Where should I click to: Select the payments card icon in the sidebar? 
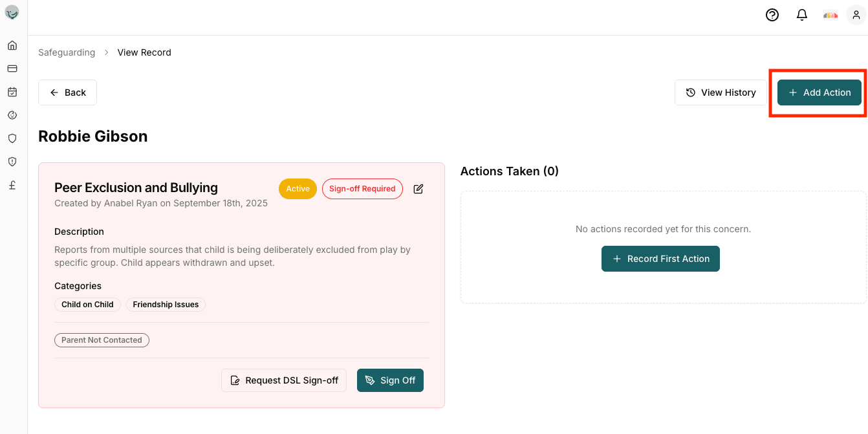12,68
